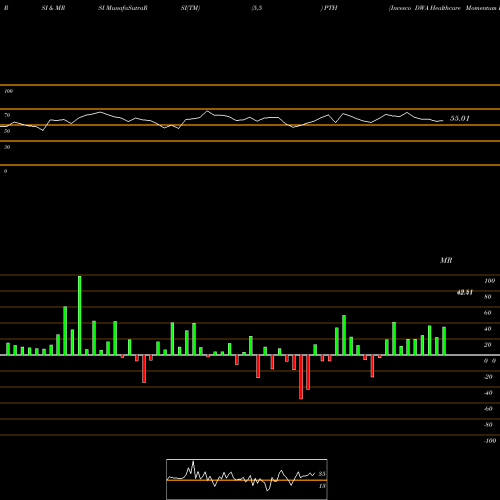
Task: Click the MR axis label 60
Action: click(x=488, y=313)
